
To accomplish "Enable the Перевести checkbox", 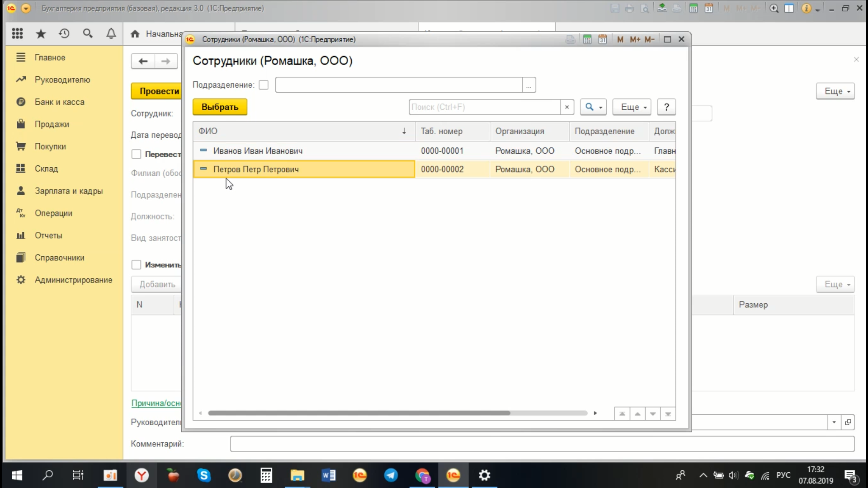I will pos(136,154).
